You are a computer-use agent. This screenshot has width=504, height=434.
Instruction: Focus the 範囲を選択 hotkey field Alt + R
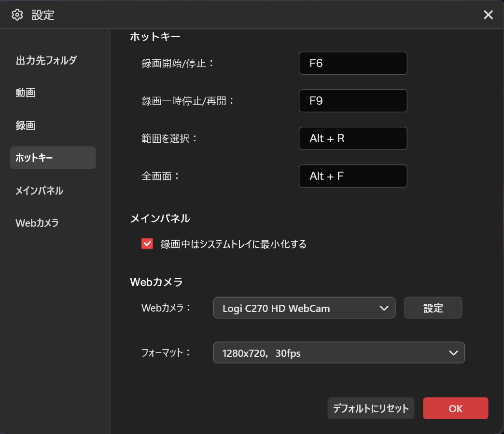pos(353,138)
